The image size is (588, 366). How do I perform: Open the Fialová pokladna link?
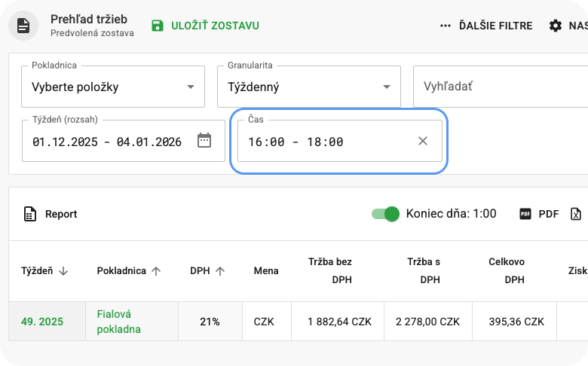click(119, 321)
